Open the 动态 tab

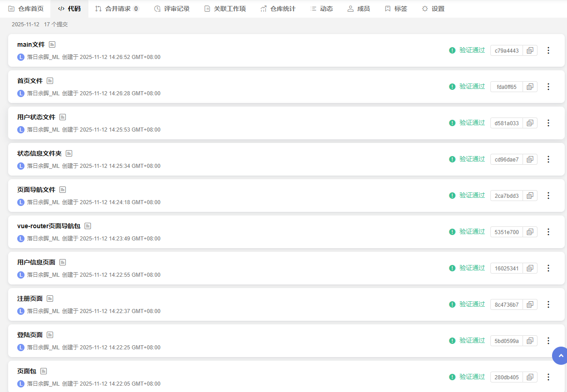coord(322,9)
